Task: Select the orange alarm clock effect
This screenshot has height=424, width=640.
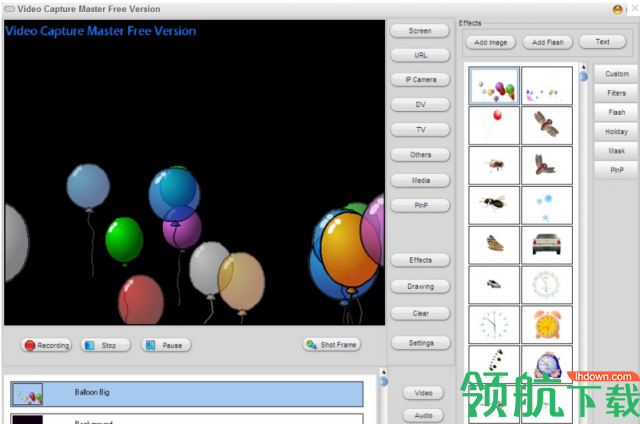Action: point(547,325)
